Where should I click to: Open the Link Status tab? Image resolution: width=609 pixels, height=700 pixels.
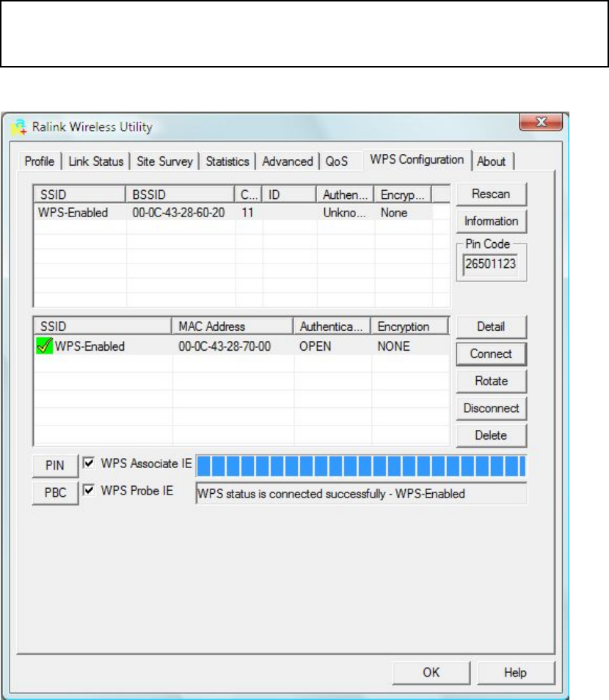coord(96,161)
